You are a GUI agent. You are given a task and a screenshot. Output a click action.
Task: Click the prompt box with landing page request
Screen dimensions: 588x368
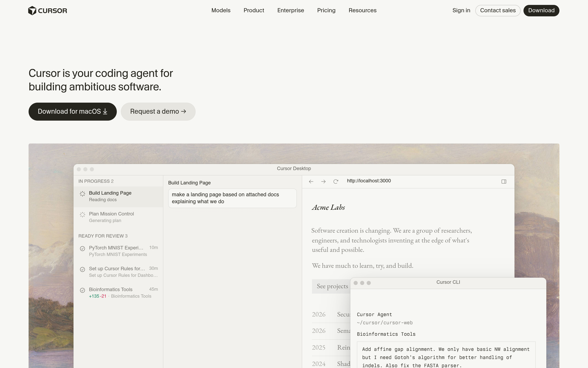pyautogui.click(x=232, y=198)
